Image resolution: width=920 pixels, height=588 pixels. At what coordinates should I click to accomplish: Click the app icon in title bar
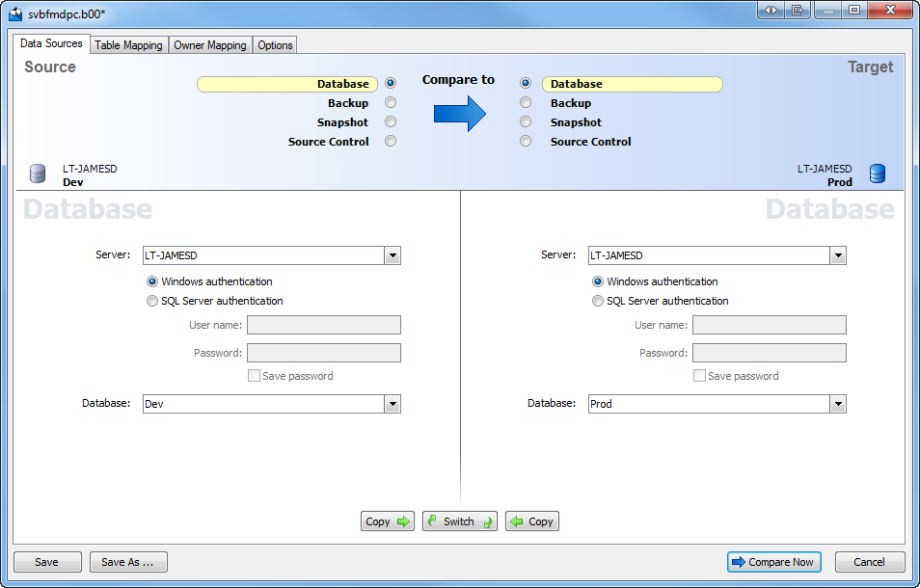(x=15, y=12)
